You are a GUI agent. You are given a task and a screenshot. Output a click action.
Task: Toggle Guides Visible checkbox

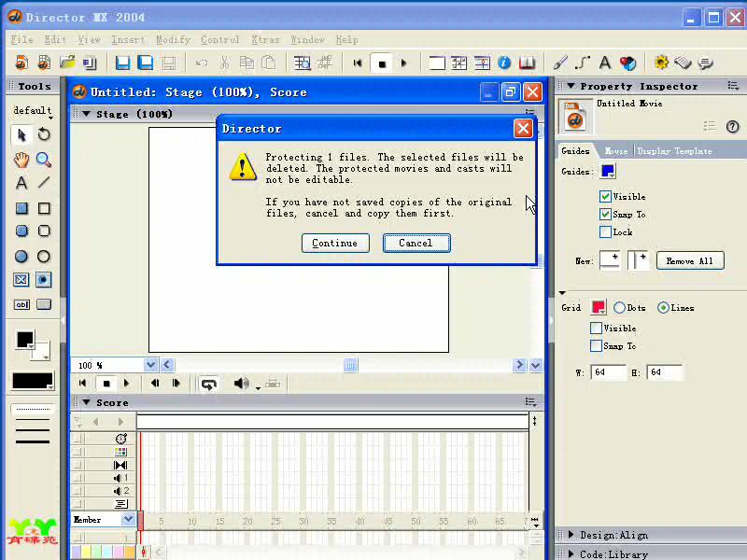click(x=605, y=196)
